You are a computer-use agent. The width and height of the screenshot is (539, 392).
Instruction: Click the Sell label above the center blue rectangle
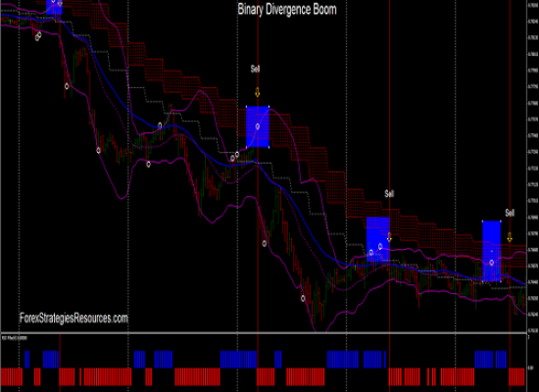(x=255, y=70)
